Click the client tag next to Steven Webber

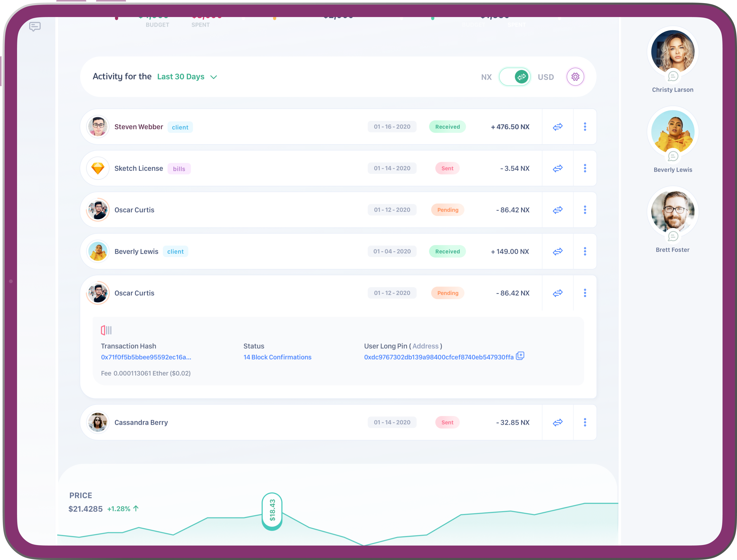coord(180,127)
